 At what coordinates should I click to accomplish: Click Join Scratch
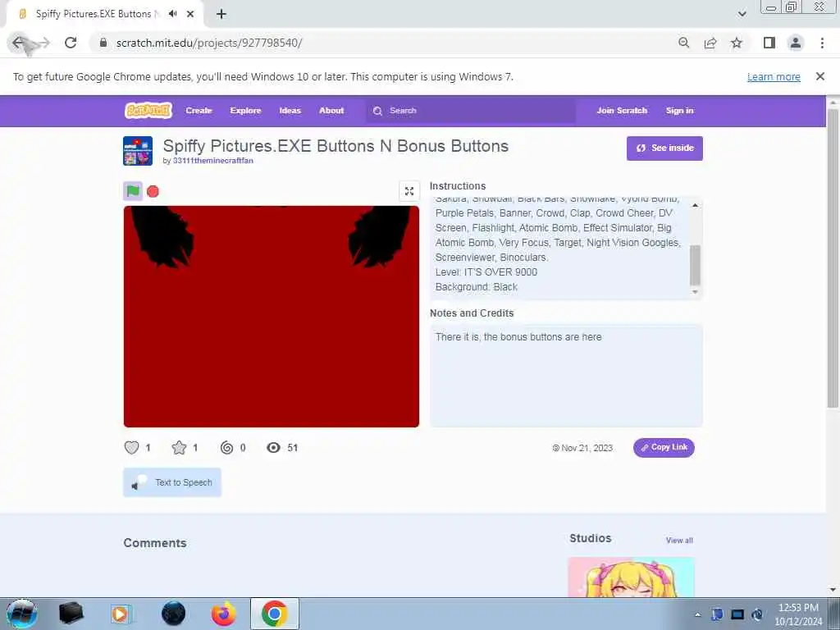pos(622,111)
